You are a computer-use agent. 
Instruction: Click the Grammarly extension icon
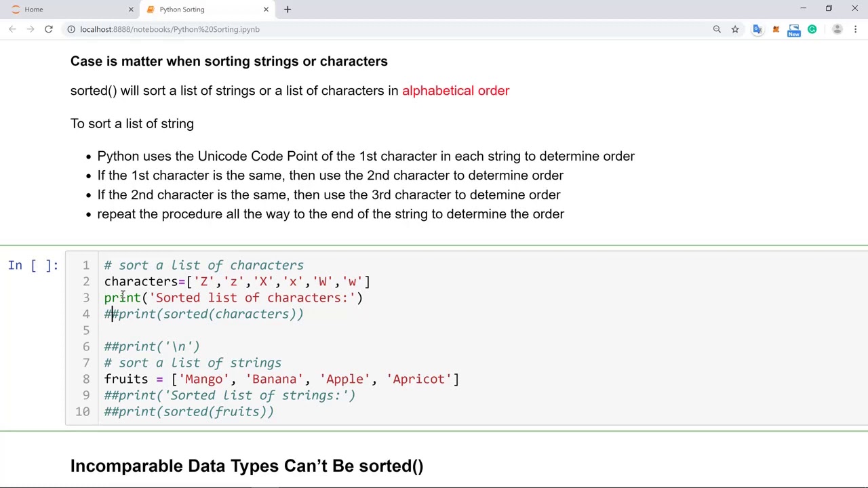click(x=812, y=29)
